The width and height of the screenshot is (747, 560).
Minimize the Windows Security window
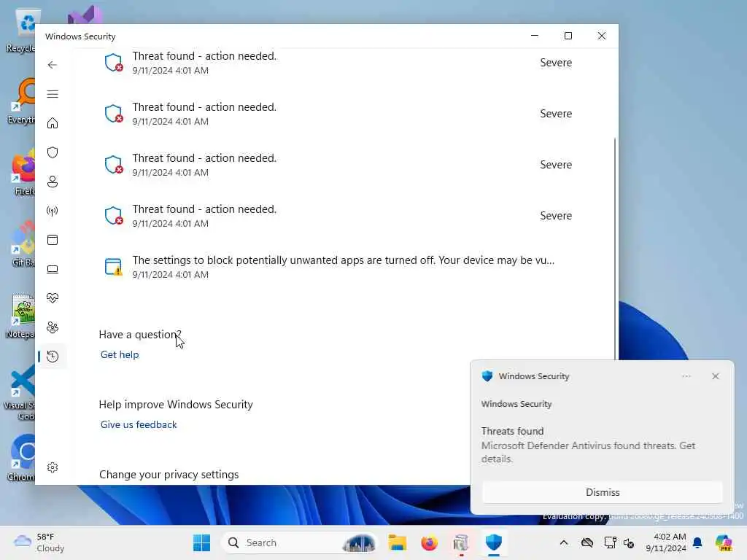point(535,36)
